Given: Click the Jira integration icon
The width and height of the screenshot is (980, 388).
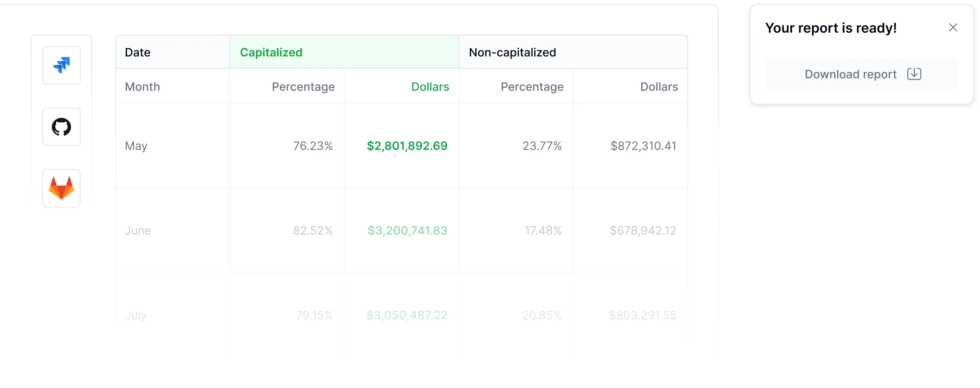Looking at the screenshot, I should [x=61, y=65].
